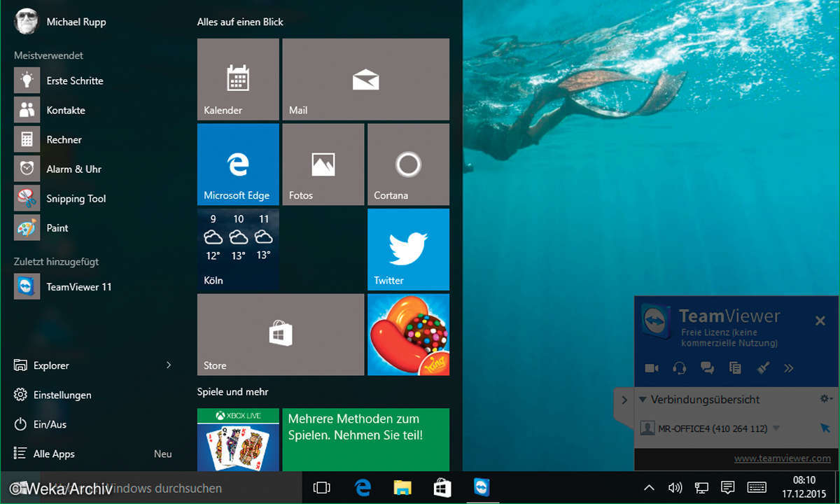The height and width of the screenshot is (504, 840).
Task: Show more TeamViewer functions double-arrow
Action: click(789, 367)
